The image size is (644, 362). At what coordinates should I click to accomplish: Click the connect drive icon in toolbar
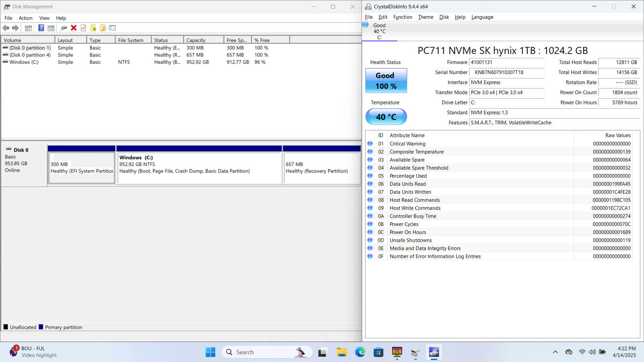[64, 28]
